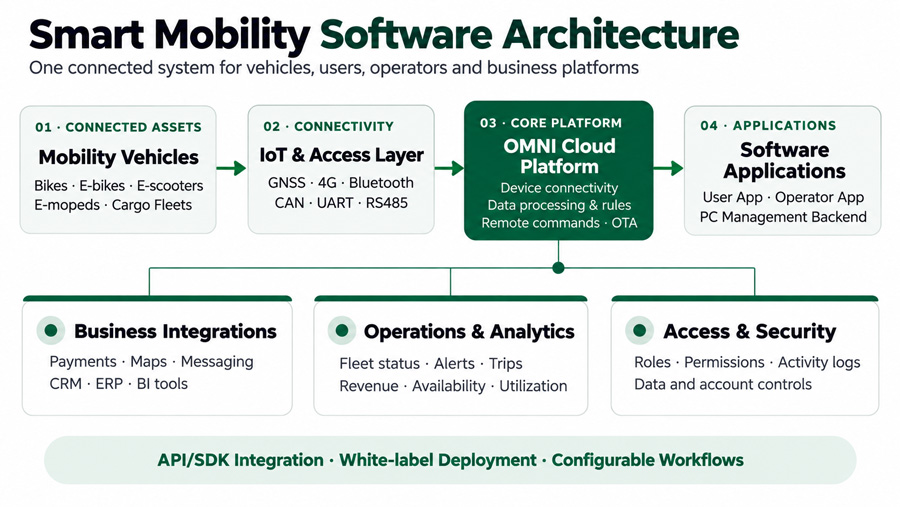
Task: Click the junction dot below OMNI Cloud Platform
Action: coord(558,268)
